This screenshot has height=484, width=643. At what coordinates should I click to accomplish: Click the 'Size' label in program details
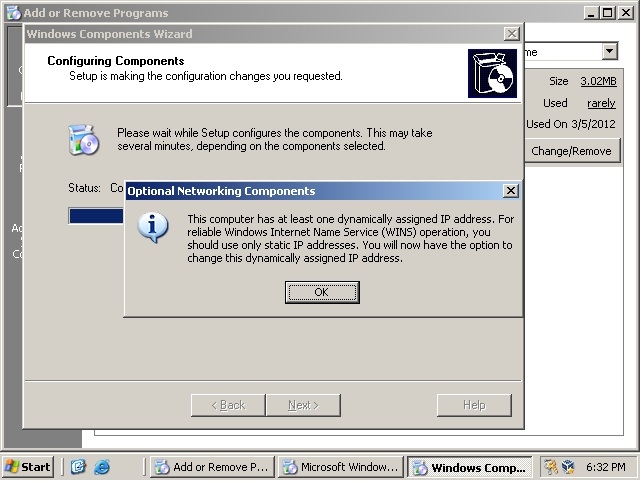pyautogui.click(x=559, y=81)
